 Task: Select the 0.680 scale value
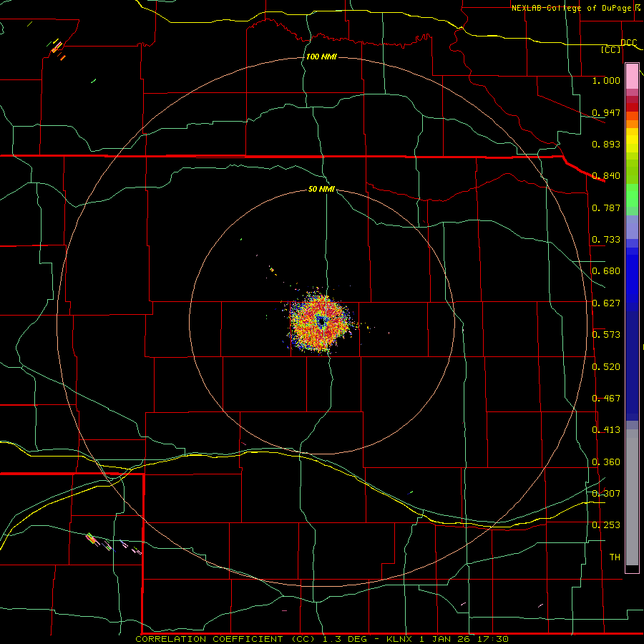click(x=606, y=271)
